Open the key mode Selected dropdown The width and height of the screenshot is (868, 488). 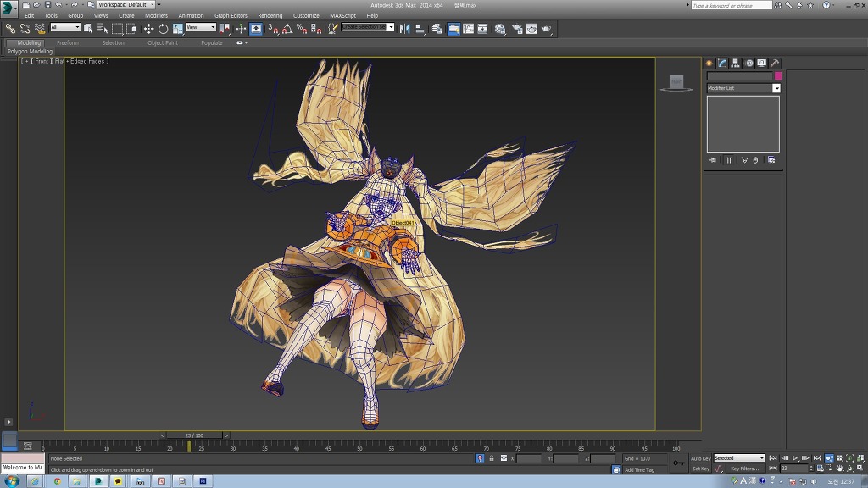pyautogui.click(x=739, y=458)
